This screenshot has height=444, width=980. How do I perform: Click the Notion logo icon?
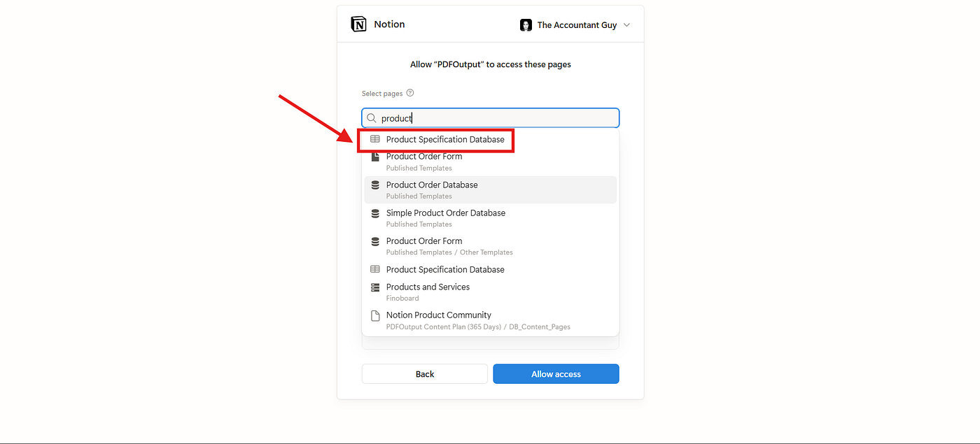coord(358,24)
